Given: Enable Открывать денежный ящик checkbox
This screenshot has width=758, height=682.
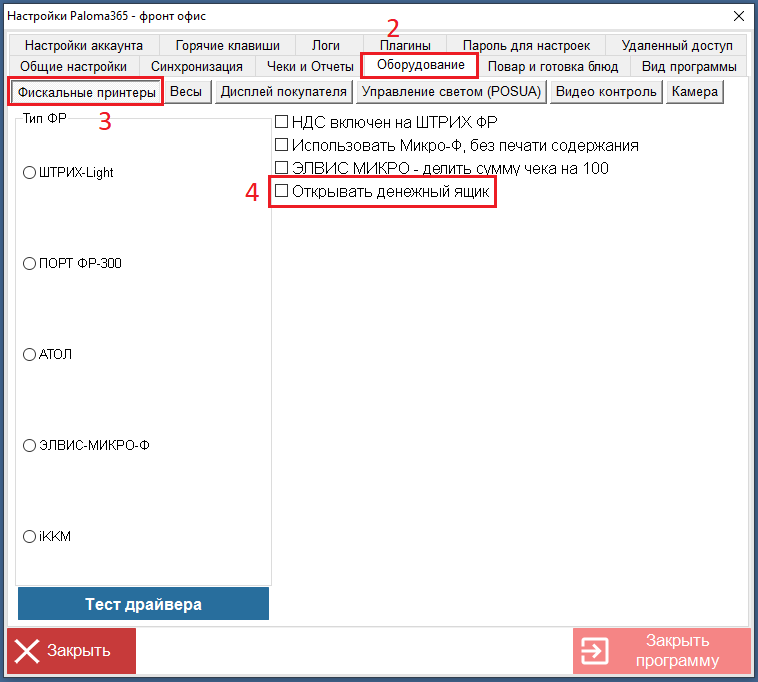Looking at the screenshot, I should (x=282, y=191).
